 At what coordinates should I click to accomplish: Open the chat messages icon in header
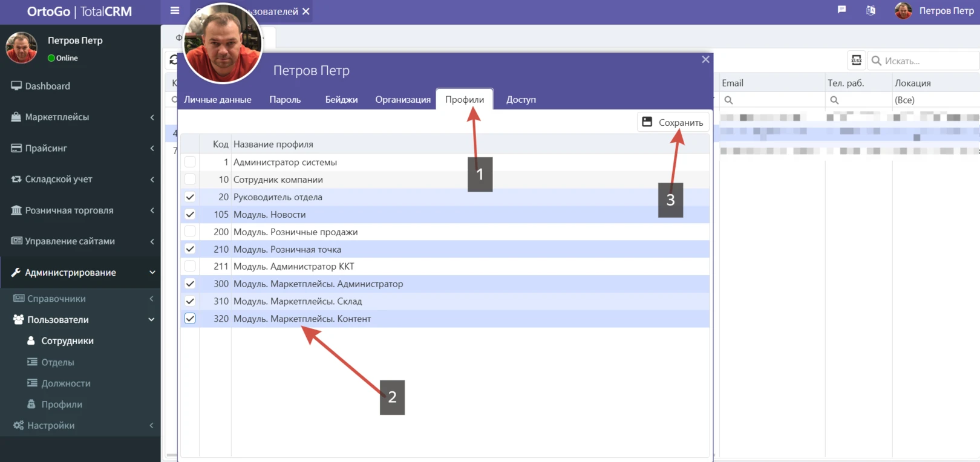[841, 10]
